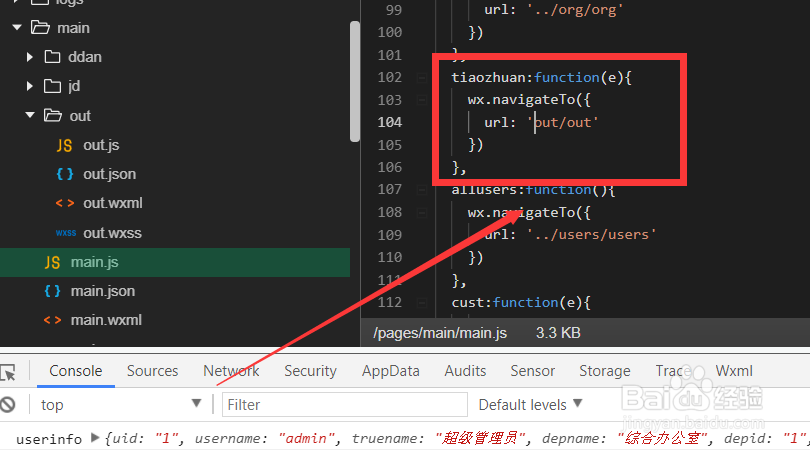Screen dimensions: 810x451
Task: Click the braces icon of main.json
Action: 52,291
